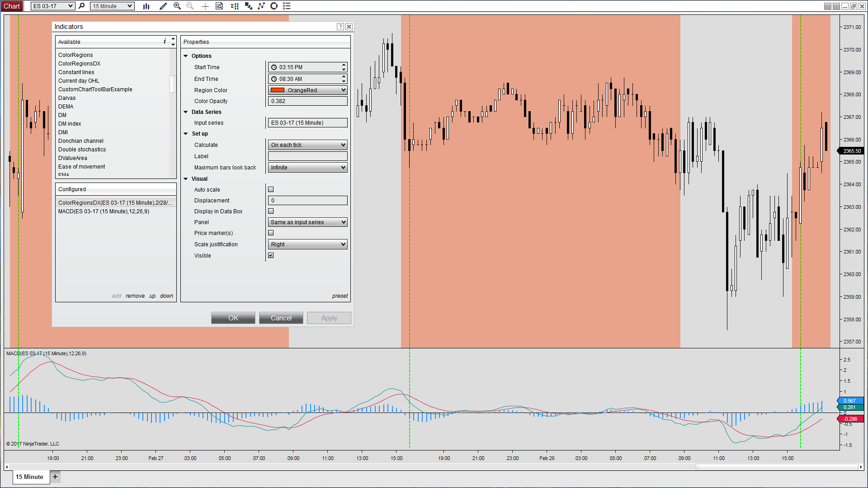Open the strategies icon in toolbar
The image size is (868, 488).
[x=261, y=6]
